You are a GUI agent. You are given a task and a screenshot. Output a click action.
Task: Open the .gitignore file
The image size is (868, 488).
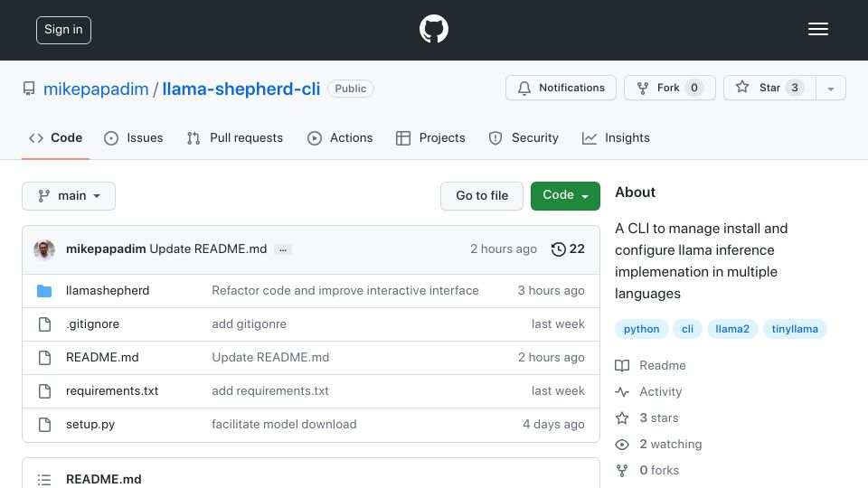click(92, 324)
